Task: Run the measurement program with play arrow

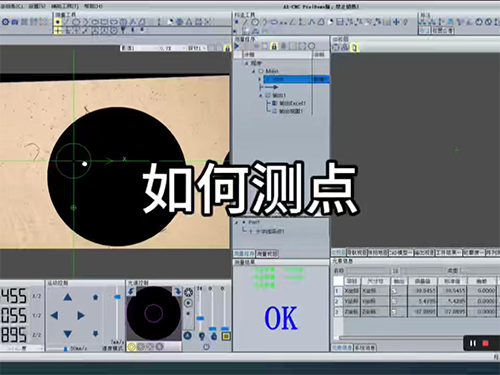Action: tap(237, 46)
